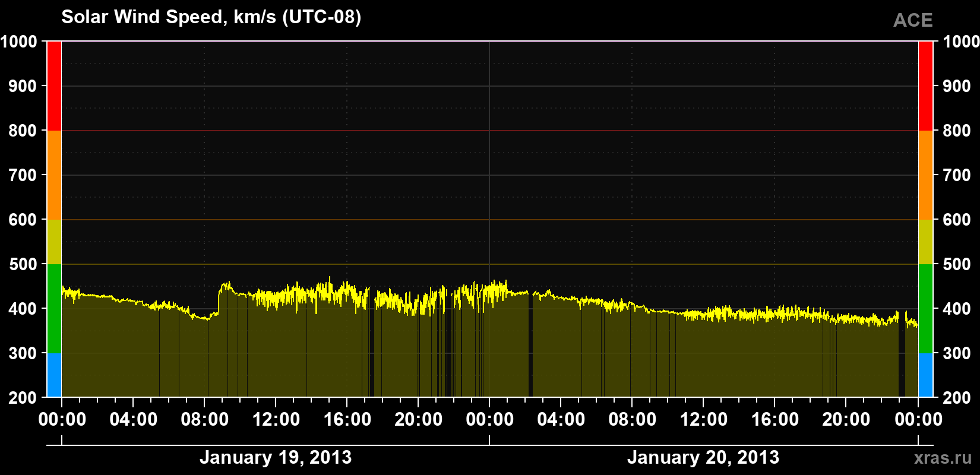Click the green color band on left scale
Viewport: 980px width, 475px height.
[x=54, y=309]
